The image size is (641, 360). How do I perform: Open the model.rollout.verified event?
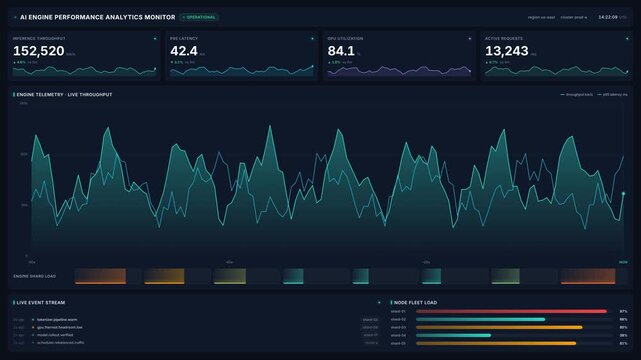tap(55, 335)
